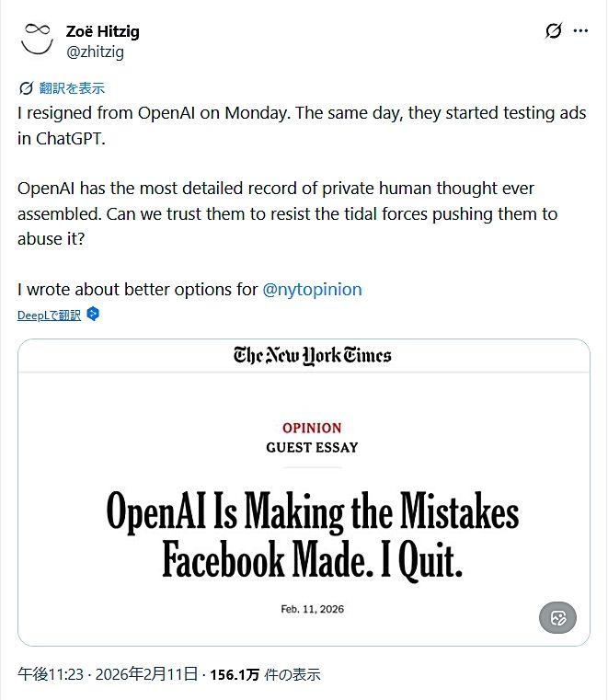Click the blue DeepL logo icon
The image size is (608, 700).
coord(93,315)
